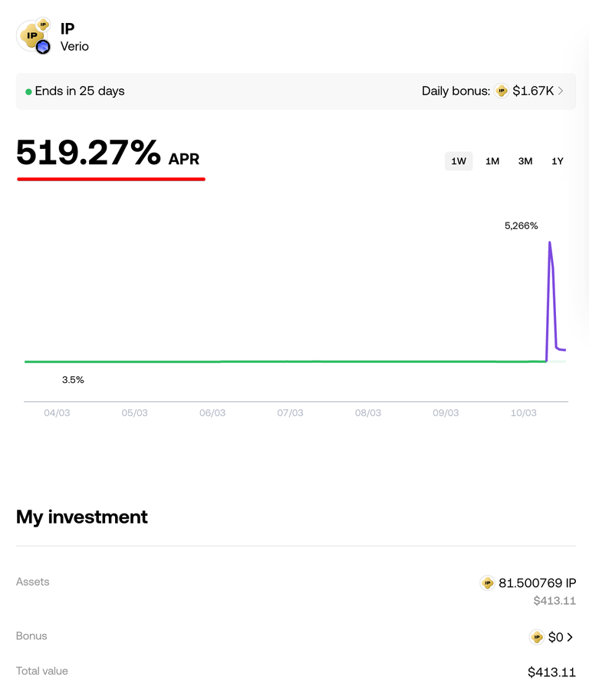
Task: Click the 81.500769 IP assets amount
Action: pos(537,583)
